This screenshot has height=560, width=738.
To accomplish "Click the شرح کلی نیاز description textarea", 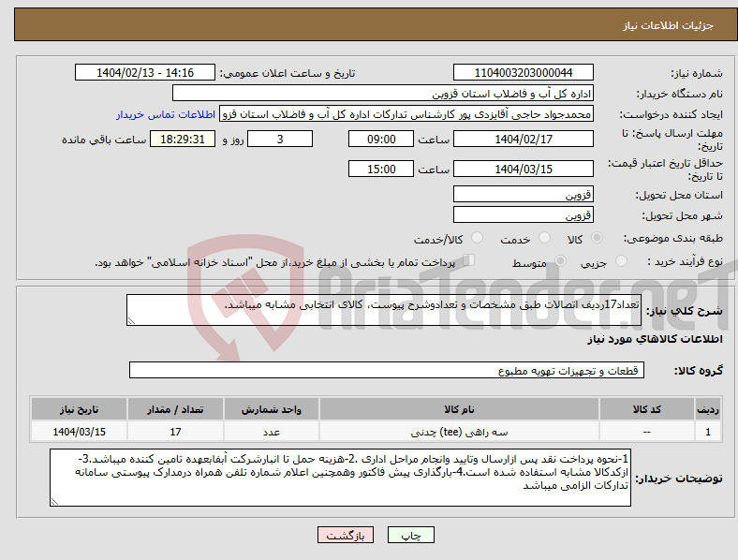I will point(384,310).
